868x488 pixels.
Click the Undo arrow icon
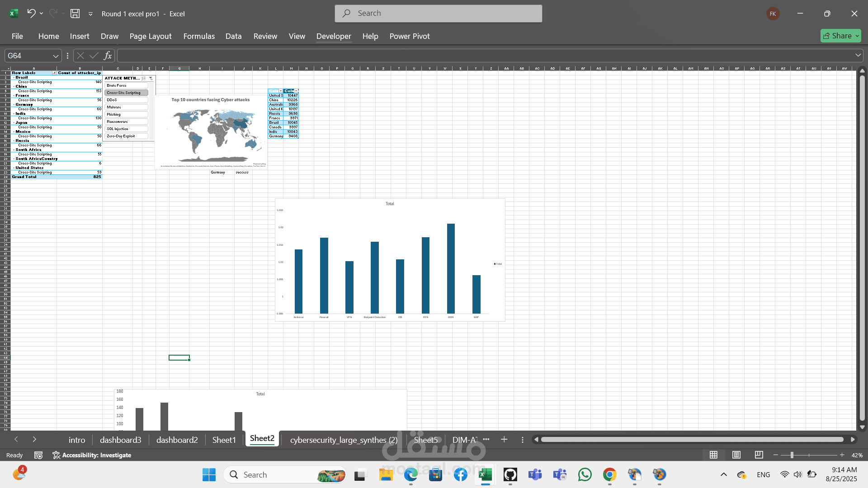click(x=31, y=13)
